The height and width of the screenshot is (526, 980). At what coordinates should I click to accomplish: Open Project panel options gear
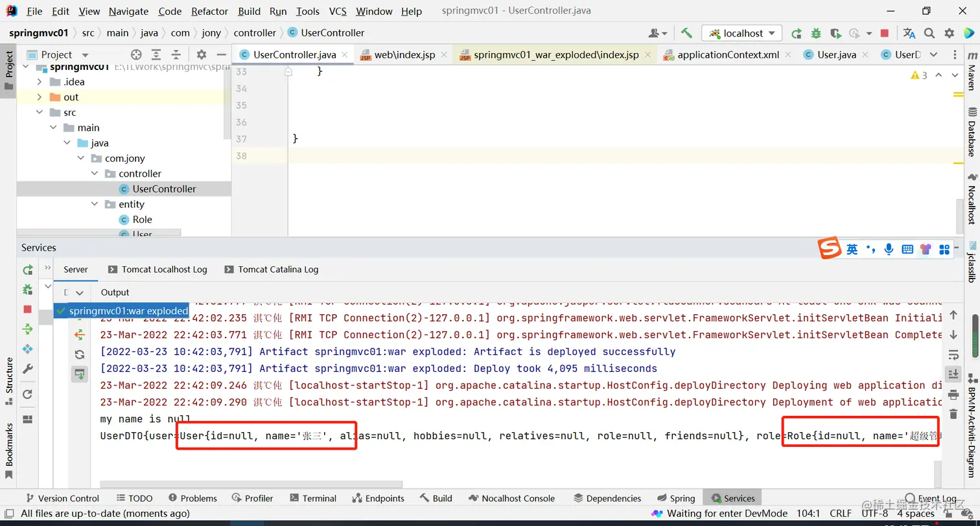pos(202,55)
